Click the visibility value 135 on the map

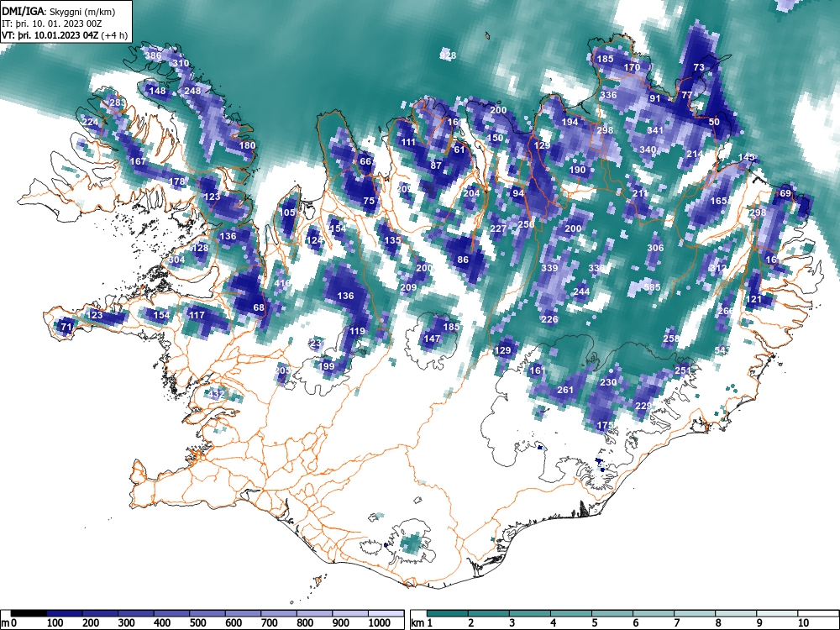pos(392,240)
